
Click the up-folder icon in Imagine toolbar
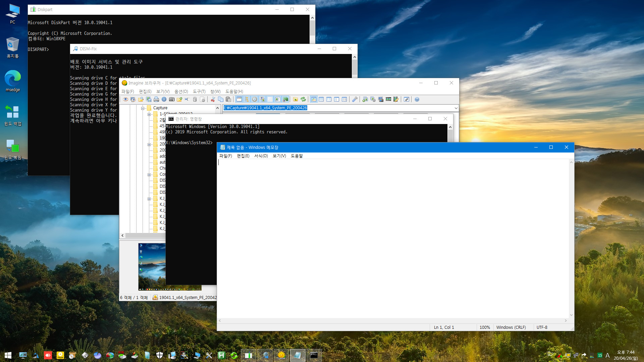click(x=296, y=99)
